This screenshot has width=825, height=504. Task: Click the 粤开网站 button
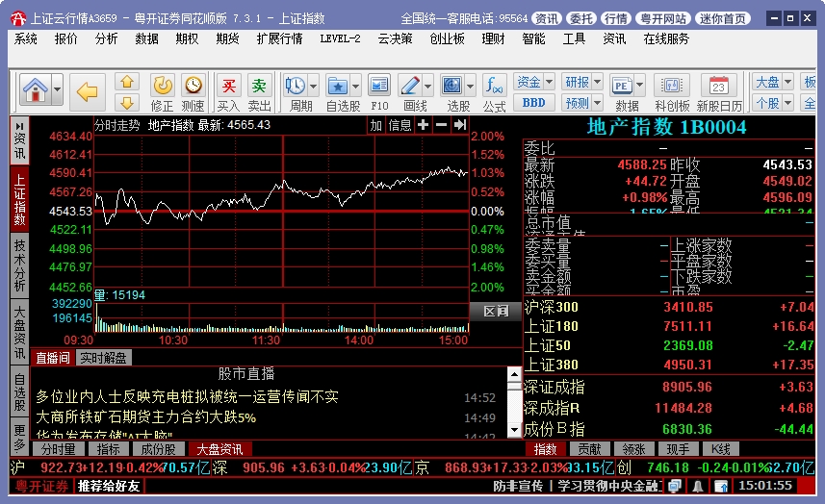pos(662,18)
